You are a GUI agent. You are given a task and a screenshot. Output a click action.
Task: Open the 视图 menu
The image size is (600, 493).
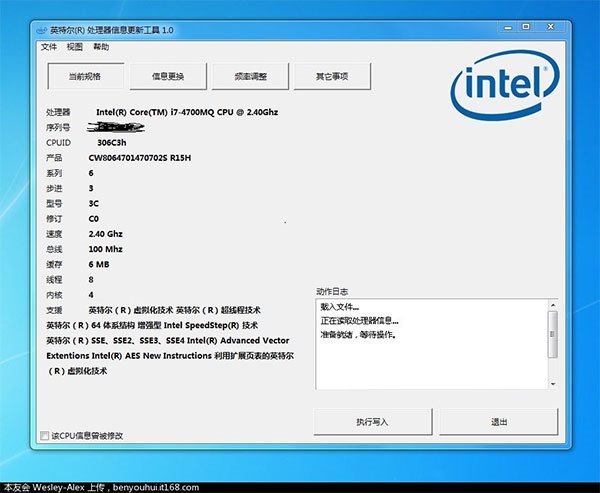click(75, 47)
